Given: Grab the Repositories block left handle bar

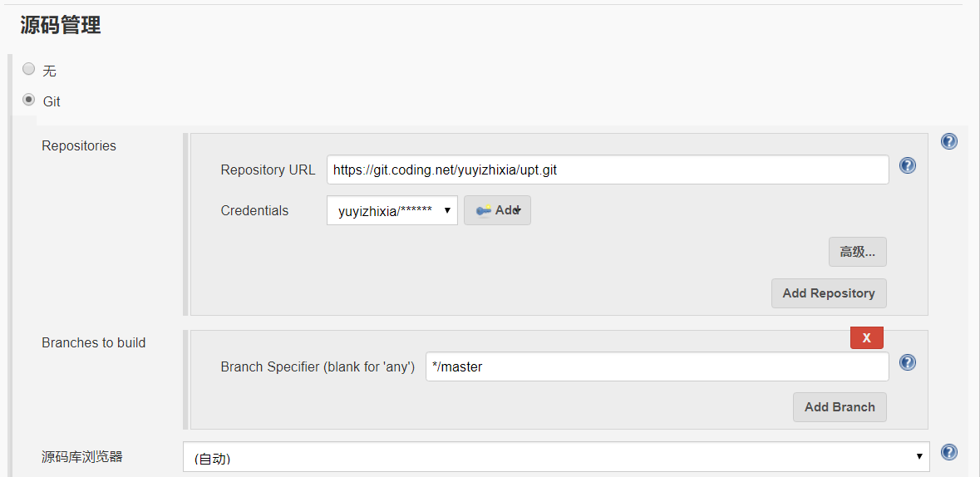Looking at the screenshot, I should 186,224.
